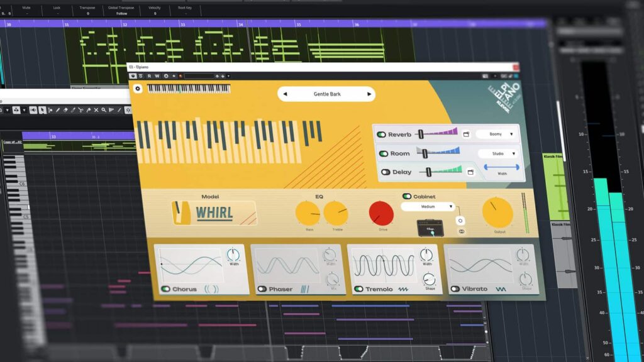
Task: Click the link icon below Cabinet dropdown
Action: tap(461, 232)
